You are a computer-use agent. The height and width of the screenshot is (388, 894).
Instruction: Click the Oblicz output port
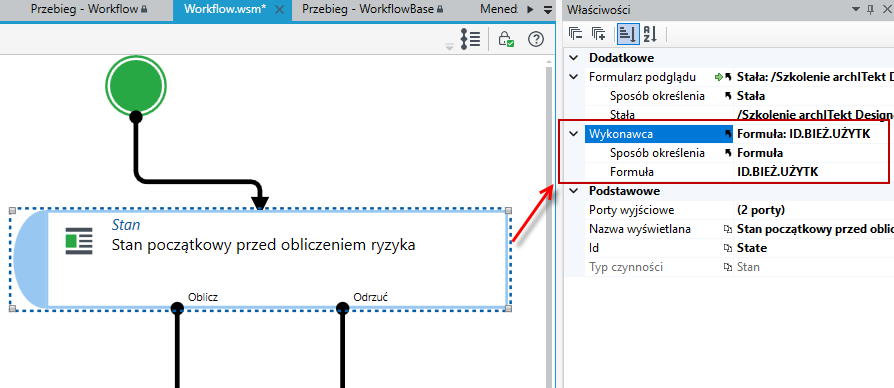pos(177,308)
